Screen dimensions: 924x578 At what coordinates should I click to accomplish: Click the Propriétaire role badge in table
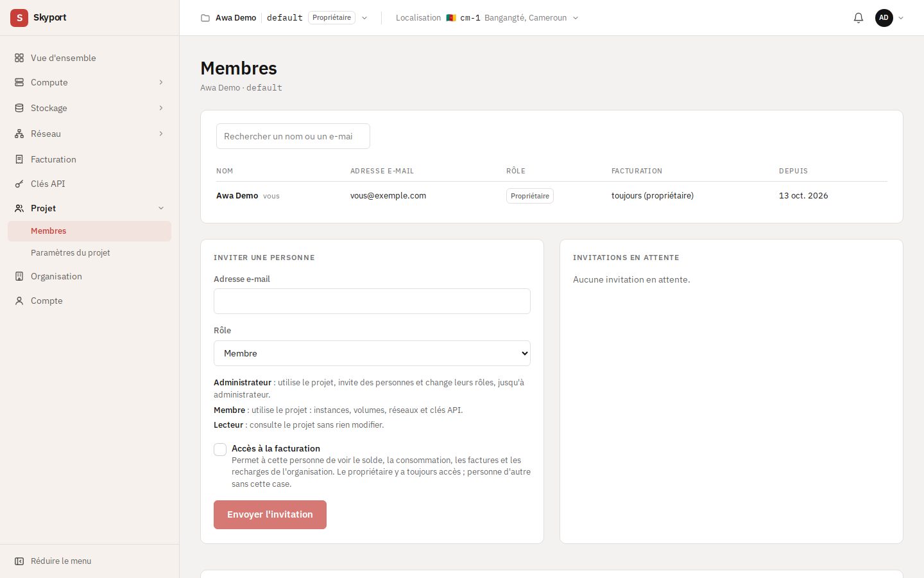tap(530, 196)
